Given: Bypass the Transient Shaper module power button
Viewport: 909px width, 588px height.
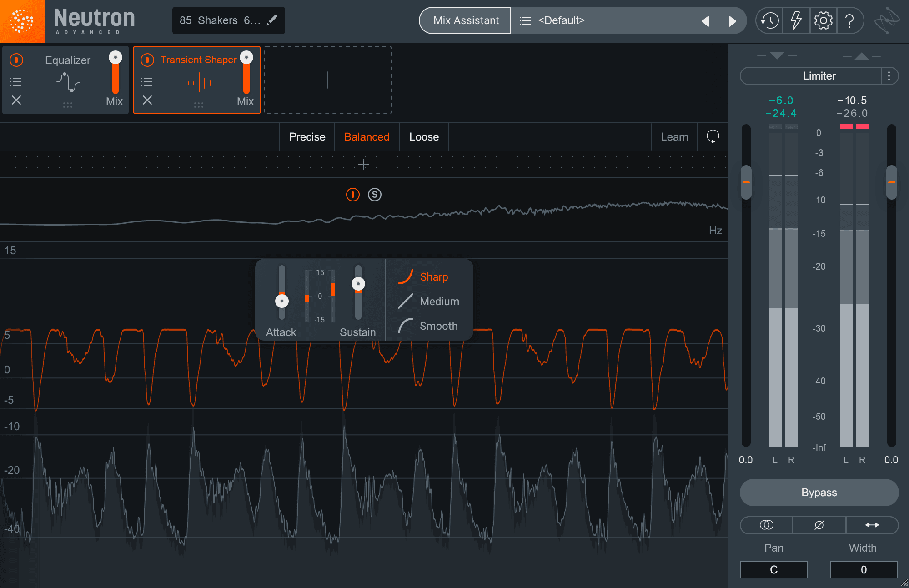Looking at the screenshot, I should [x=147, y=60].
